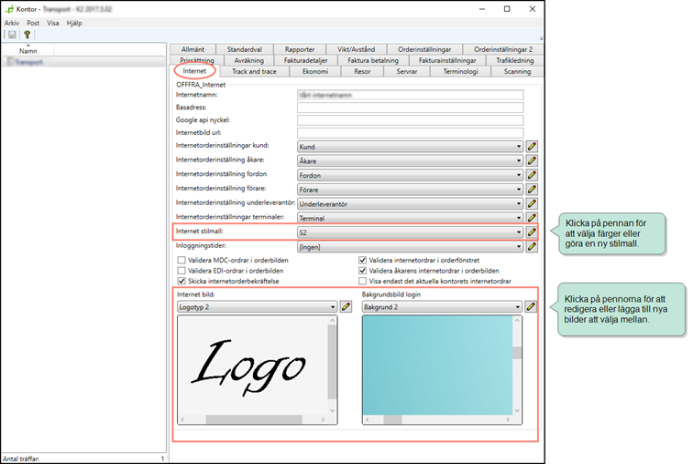Click the pen icon next to Internet stilmall
This screenshot has height=464, width=693.
[533, 232]
